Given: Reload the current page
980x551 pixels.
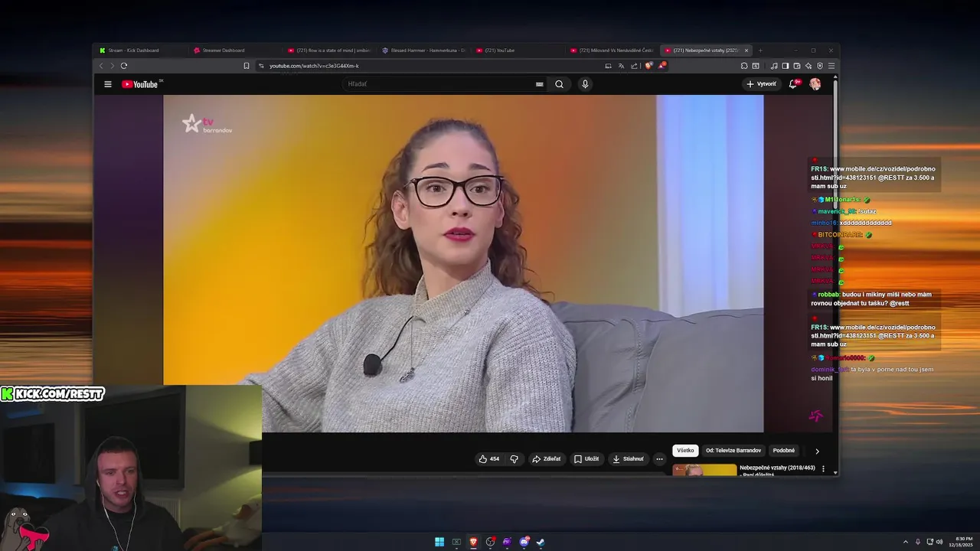Looking at the screenshot, I should tap(124, 66).
